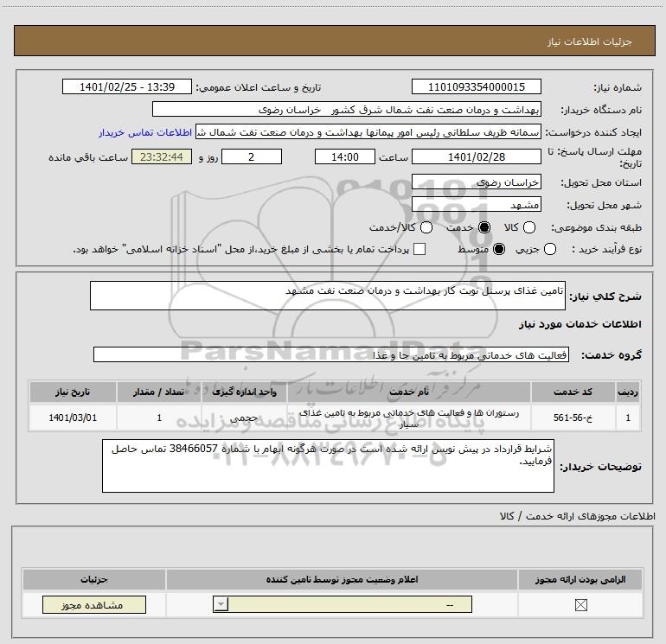
Task: Select the کالا radio button
Action: tap(528, 227)
